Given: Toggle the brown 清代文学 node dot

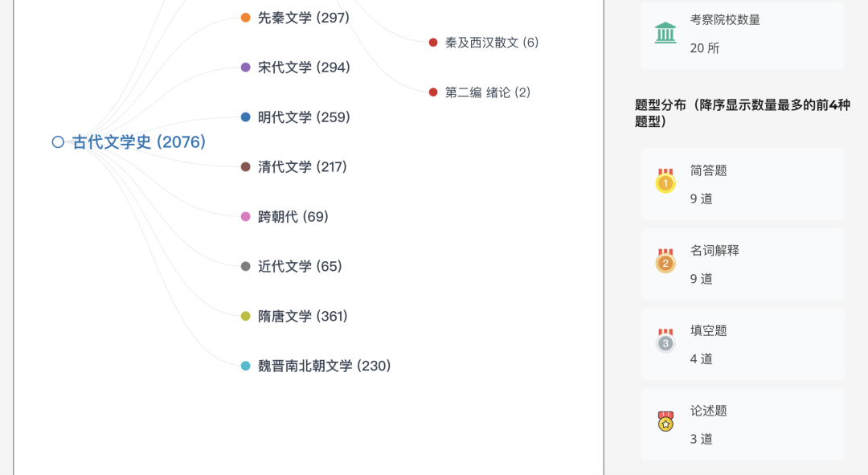Looking at the screenshot, I should pyautogui.click(x=246, y=166).
